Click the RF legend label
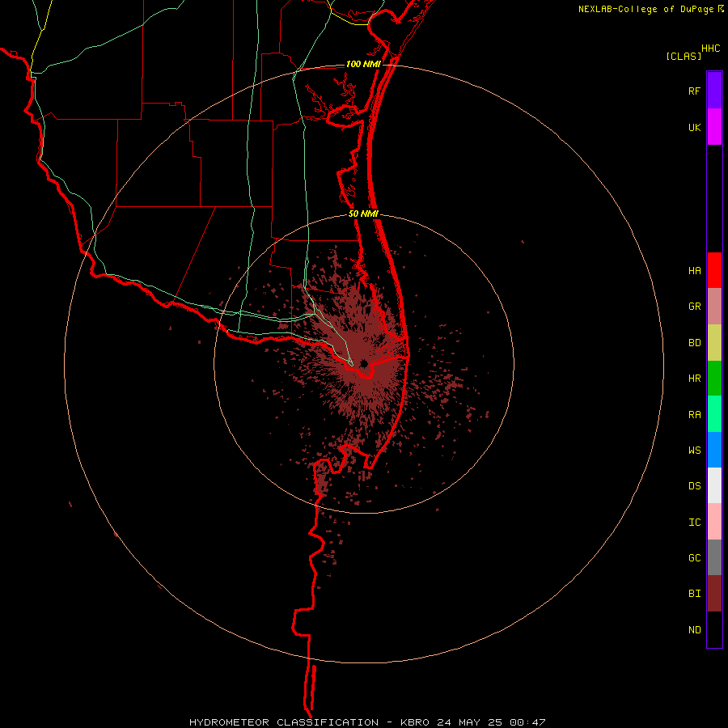The width and height of the screenshot is (728, 728). coord(694,91)
